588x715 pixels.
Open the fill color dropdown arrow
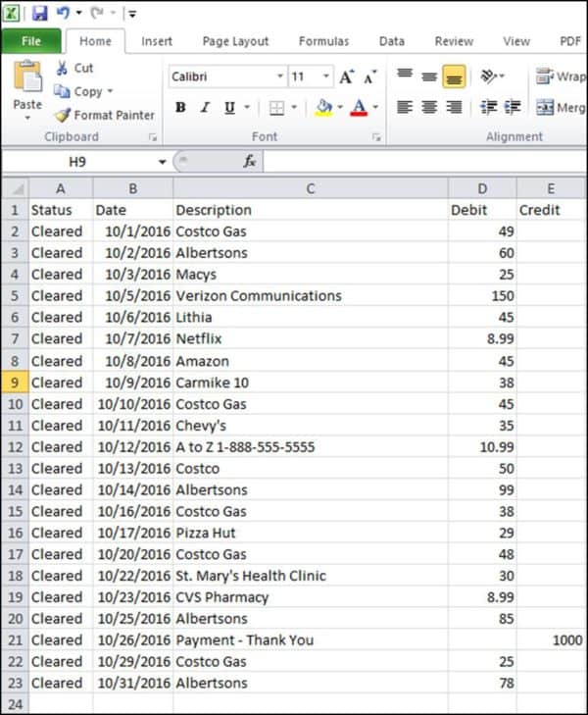coord(340,107)
